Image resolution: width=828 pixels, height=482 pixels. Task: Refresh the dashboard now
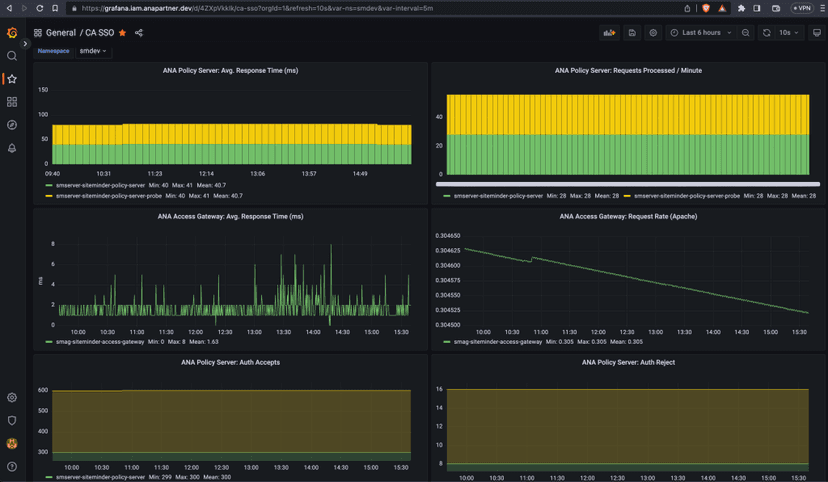pyautogui.click(x=767, y=33)
